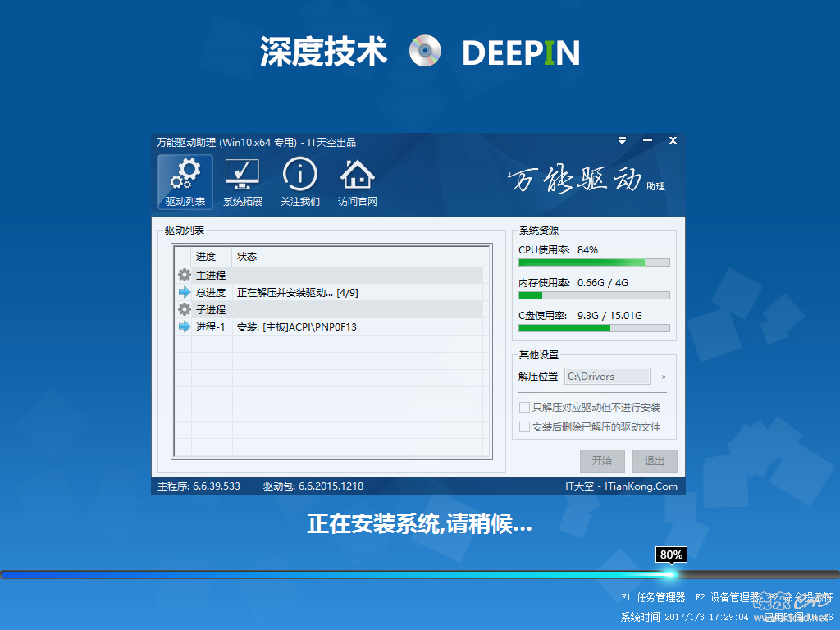This screenshot has height=630, width=840.
Task: Visit the official site via 访问官网
Action: pos(358,182)
